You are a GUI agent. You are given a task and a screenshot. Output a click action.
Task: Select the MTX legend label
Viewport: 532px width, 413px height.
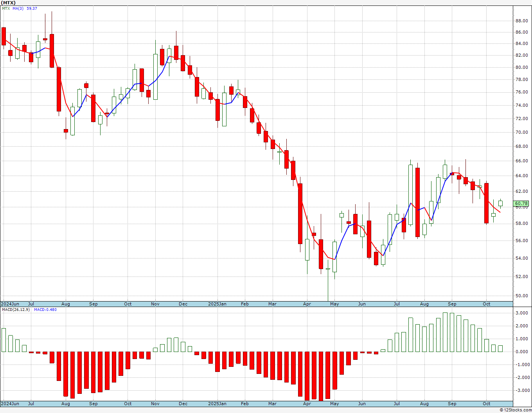pyautogui.click(x=6, y=8)
